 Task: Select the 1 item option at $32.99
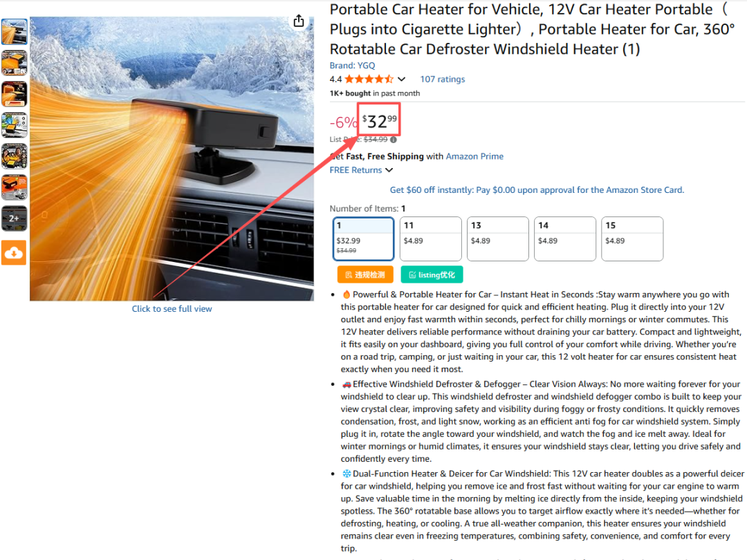click(364, 239)
